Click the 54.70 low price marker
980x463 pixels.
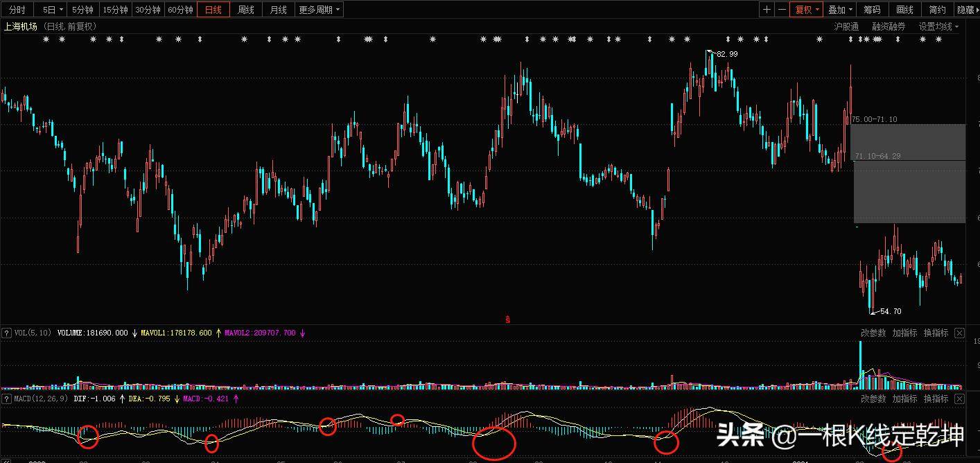pyautogui.click(x=891, y=312)
